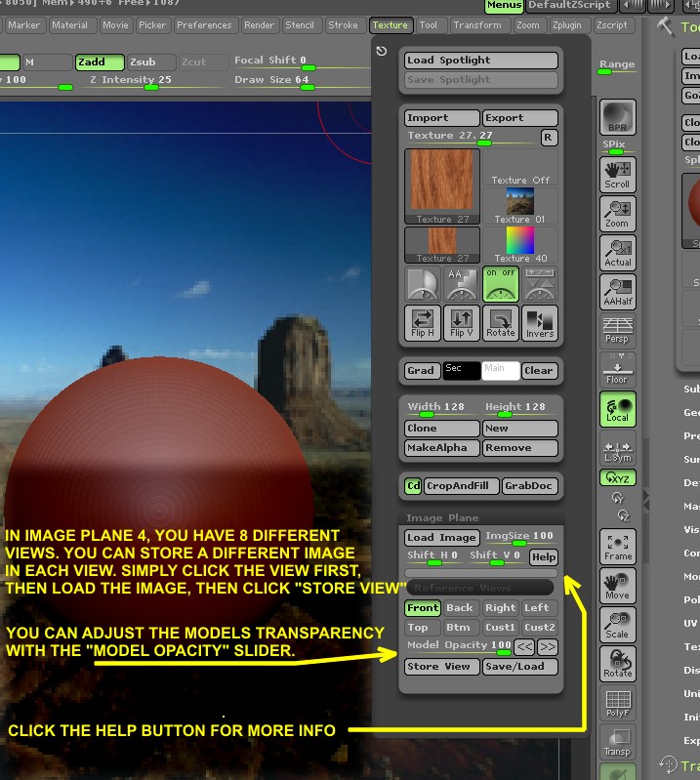Select the Texture 40 rainbow thumbnail

[520, 245]
